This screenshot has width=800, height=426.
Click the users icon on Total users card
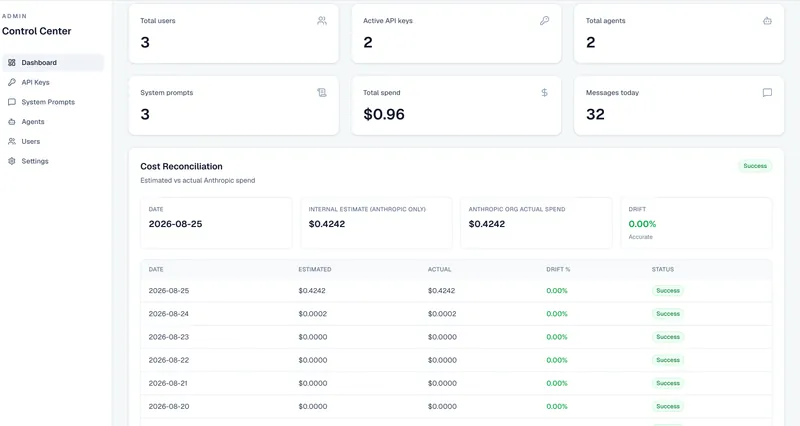tap(322, 21)
